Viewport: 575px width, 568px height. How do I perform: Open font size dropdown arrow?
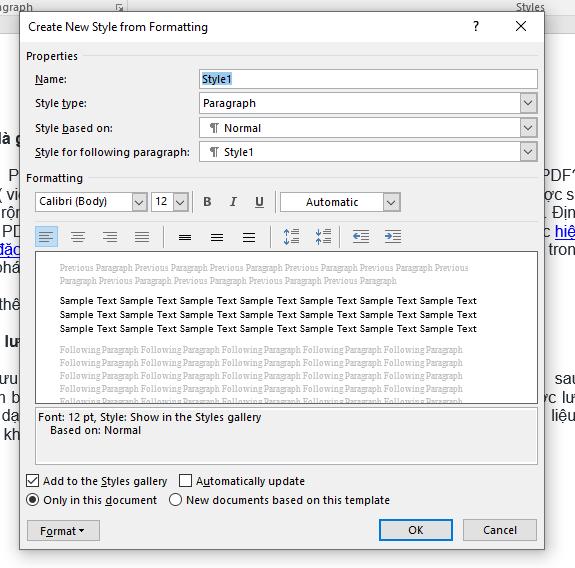(x=180, y=202)
